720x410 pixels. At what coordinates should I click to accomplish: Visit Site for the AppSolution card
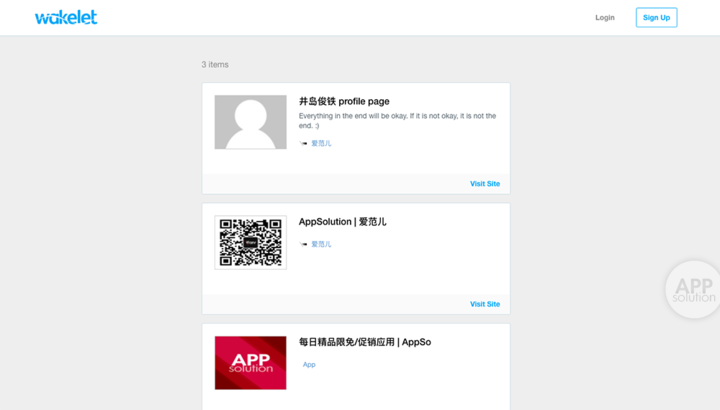tap(485, 304)
